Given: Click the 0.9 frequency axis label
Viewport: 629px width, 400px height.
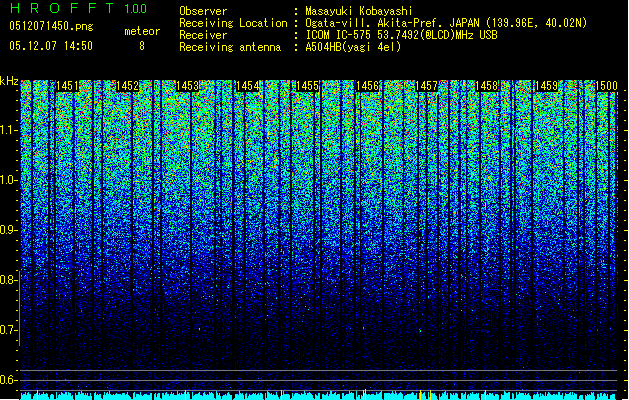Looking at the screenshot, I should 8,230.
